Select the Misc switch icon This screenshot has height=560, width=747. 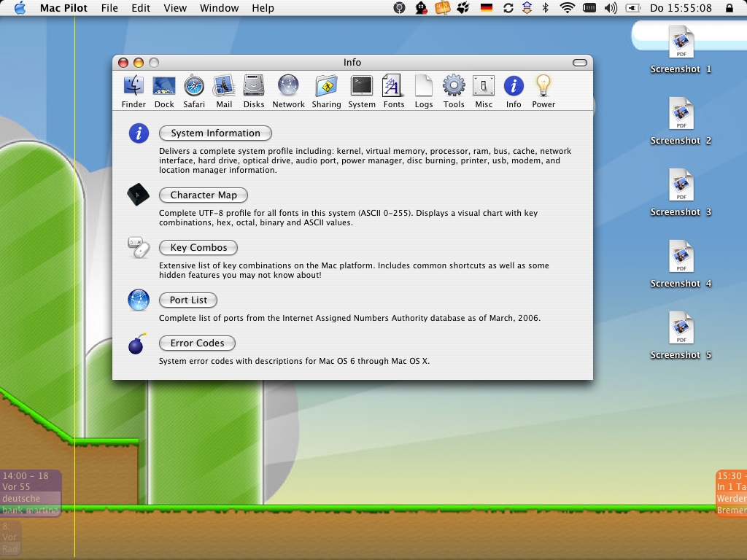[x=484, y=91]
